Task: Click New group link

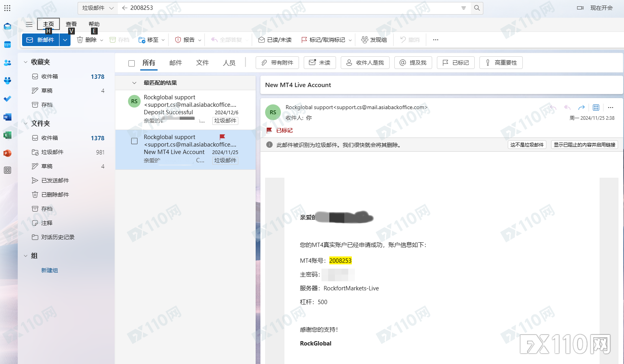Action: coord(50,270)
